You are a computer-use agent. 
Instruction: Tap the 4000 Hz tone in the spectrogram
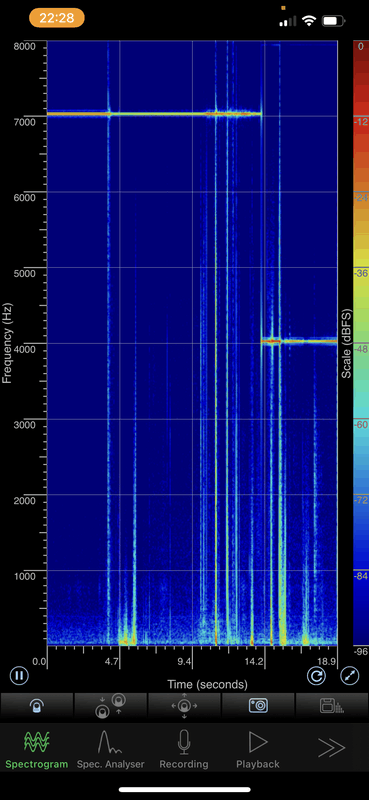[x=299, y=341]
